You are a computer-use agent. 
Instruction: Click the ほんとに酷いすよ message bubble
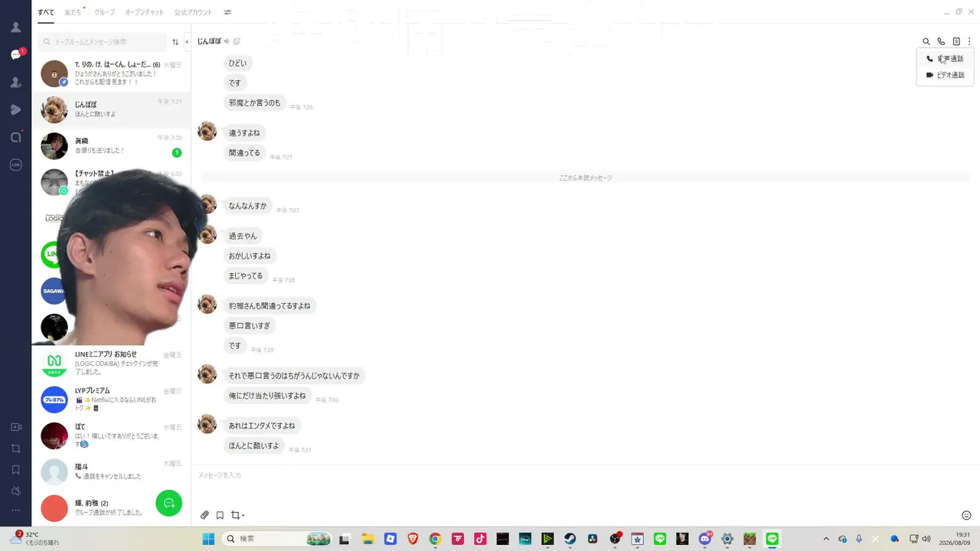click(x=254, y=445)
